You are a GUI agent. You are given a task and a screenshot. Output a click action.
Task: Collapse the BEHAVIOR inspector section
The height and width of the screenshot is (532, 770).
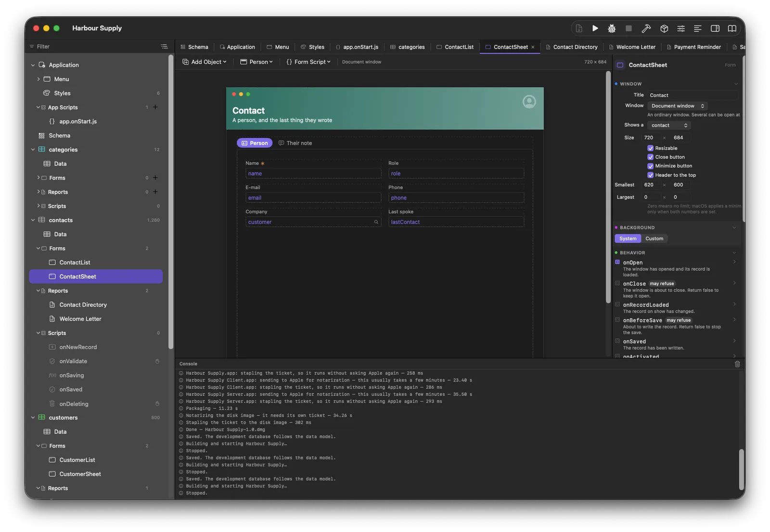pyautogui.click(x=734, y=253)
